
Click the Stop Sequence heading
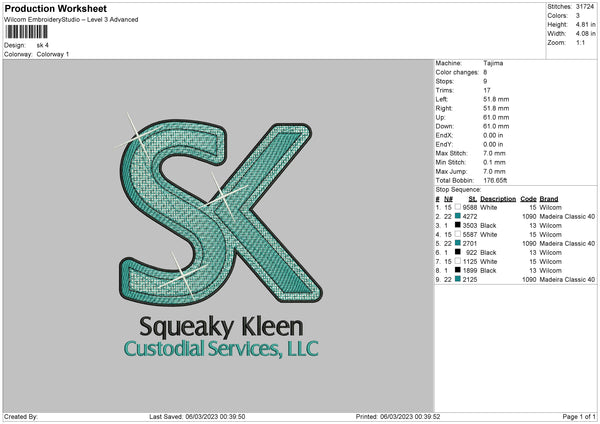click(x=458, y=189)
